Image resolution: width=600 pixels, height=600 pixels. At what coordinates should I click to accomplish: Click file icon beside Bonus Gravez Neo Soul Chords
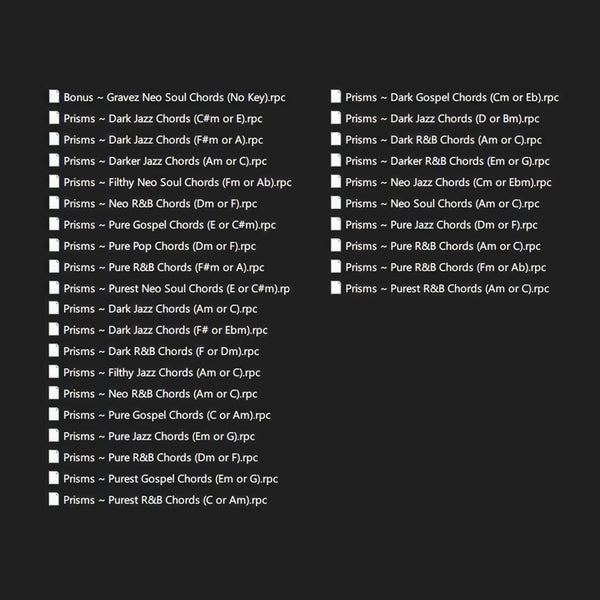tap(54, 97)
